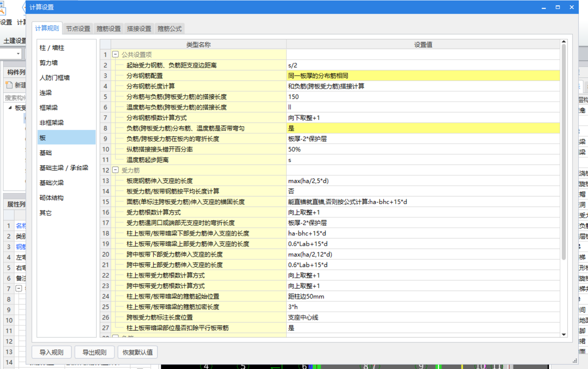This screenshot has width=588, height=369.
Task: Select 基础次梁 category
Action: pos(66,183)
